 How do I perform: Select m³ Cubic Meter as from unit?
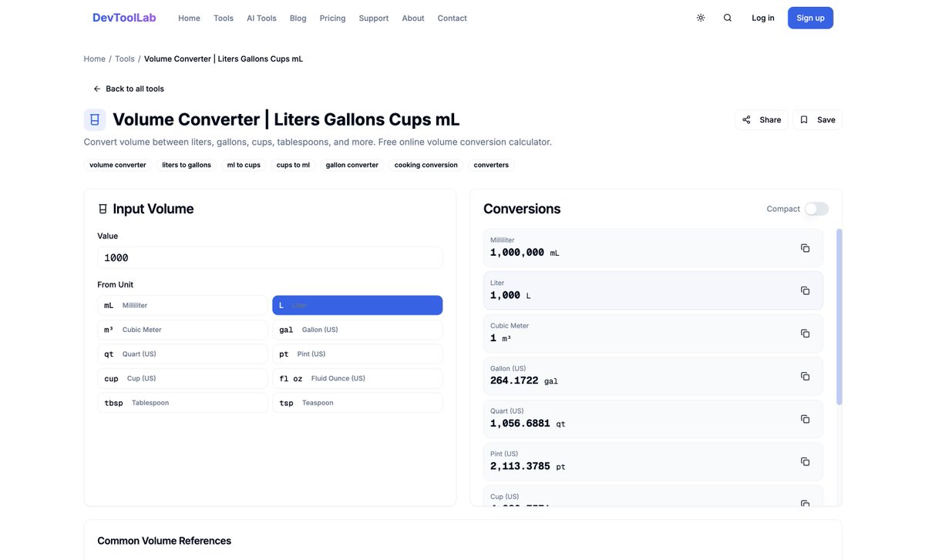183,330
